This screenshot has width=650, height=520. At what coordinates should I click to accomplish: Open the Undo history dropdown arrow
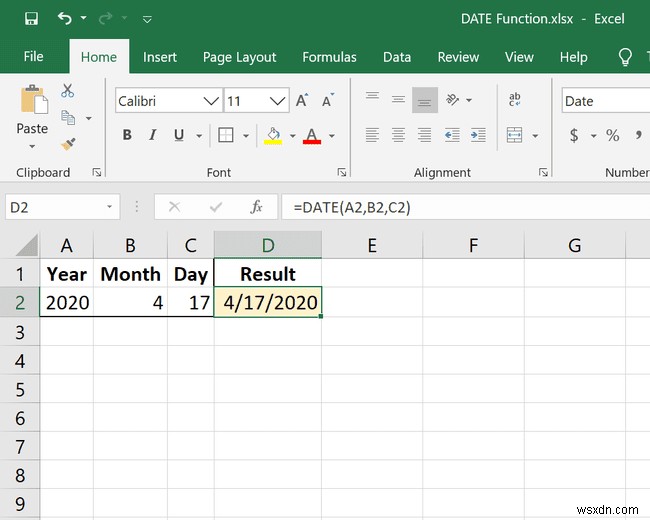(83, 18)
